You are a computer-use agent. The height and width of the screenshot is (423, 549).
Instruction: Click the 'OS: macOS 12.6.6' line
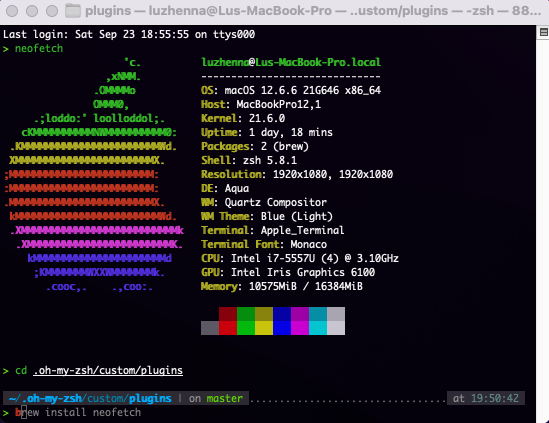pyautogui.click(x=291, y=90)
